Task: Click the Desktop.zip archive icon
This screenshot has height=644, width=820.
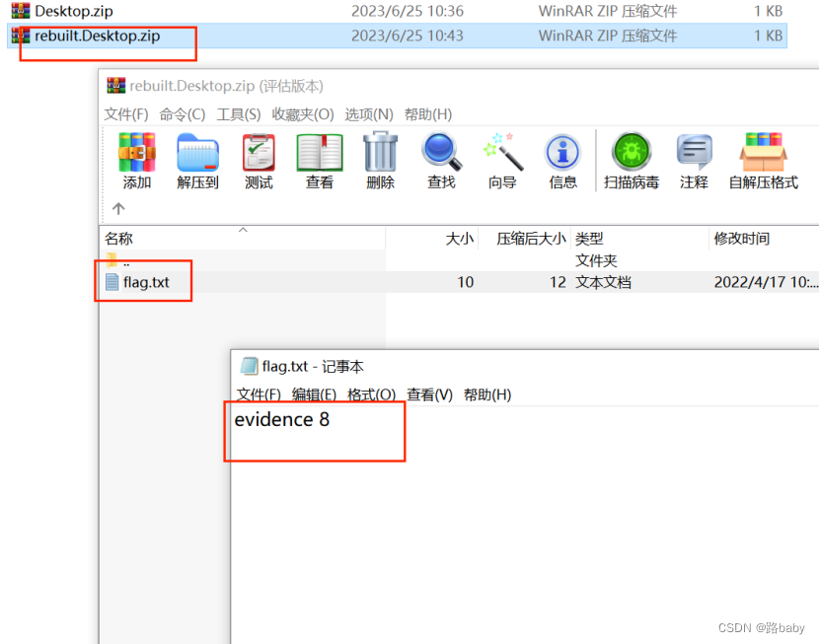Action: [x=21, y=11]
